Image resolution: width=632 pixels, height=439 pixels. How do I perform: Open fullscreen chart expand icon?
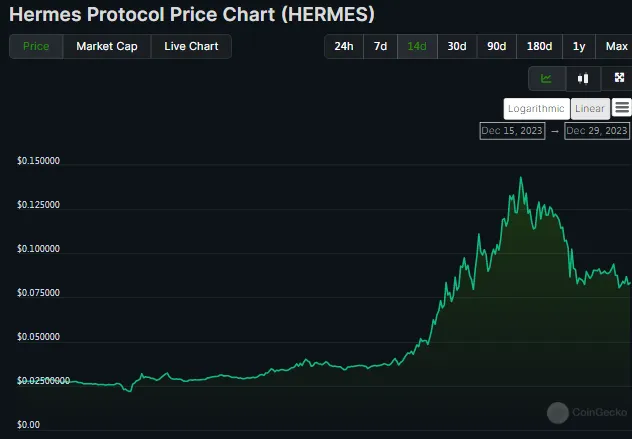pyautogui.click(x=619, y=78)
